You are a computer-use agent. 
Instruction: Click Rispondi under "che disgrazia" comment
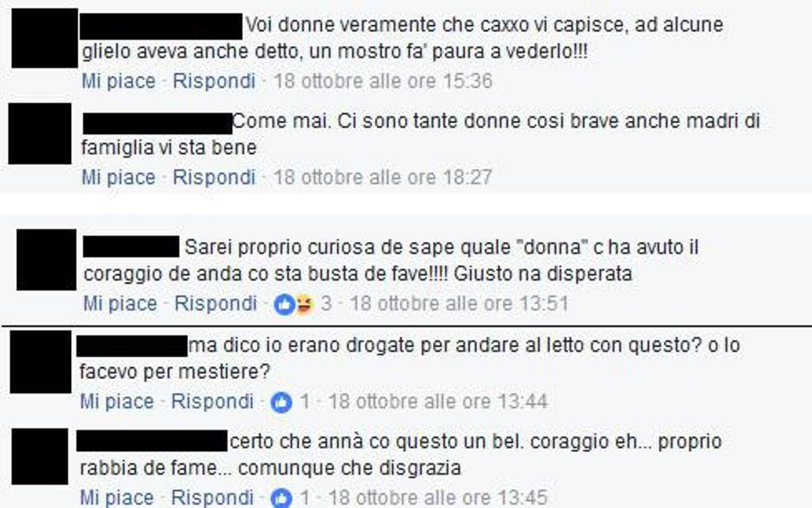tap(212, 498)
